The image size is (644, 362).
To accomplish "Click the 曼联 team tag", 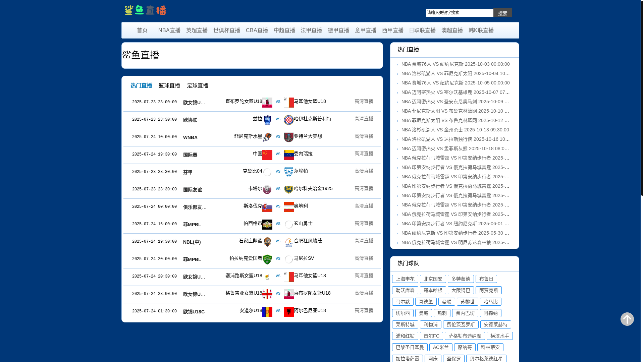I will pyautogui.click(x=446, y=302).
